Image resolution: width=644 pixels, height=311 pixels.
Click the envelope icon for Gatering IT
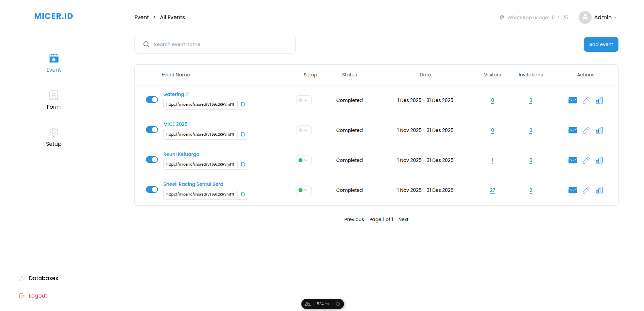tap(572, 100)
